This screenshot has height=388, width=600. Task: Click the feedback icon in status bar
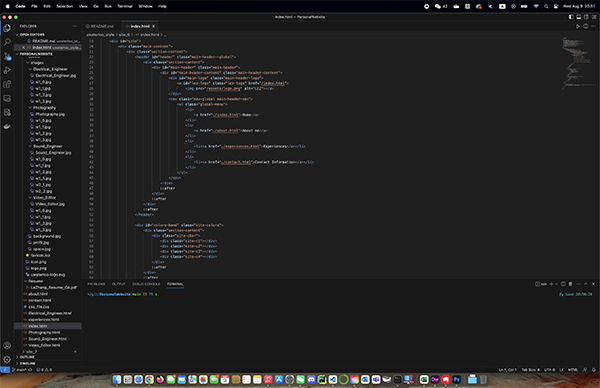(585, 370)
